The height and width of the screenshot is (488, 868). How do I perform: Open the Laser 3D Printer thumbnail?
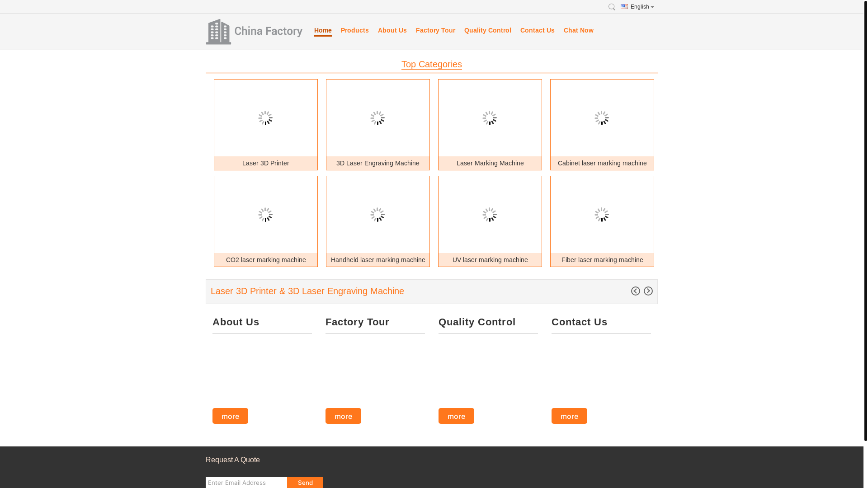pyautogui.click(x=266, y=118)
